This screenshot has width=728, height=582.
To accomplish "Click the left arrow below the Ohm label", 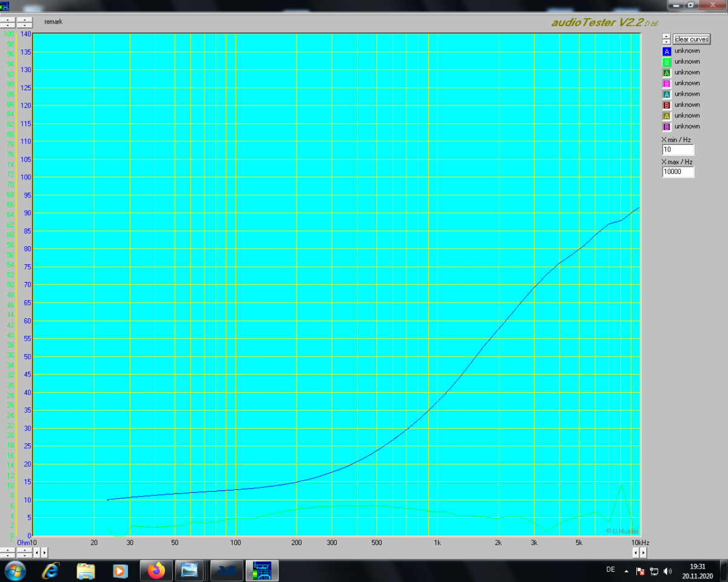I will pyautogui.click(x=36, y=552).
